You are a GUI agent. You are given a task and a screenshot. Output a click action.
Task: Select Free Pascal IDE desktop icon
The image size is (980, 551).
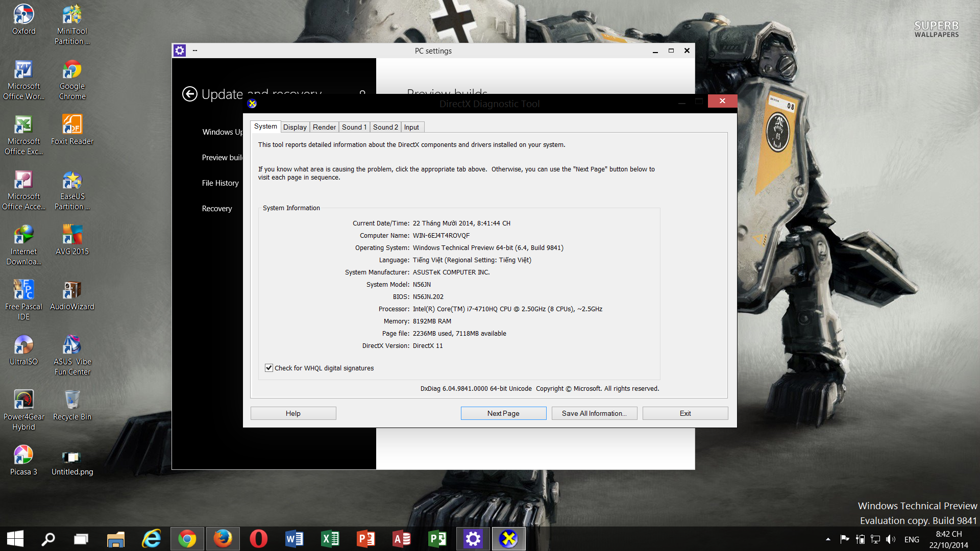pyautogui.click(x=23, y=300)
